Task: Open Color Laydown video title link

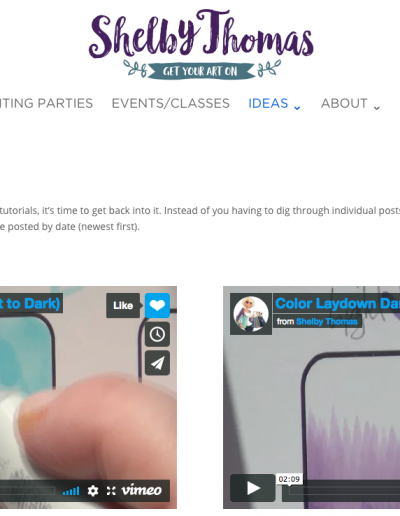Action: 337,304
